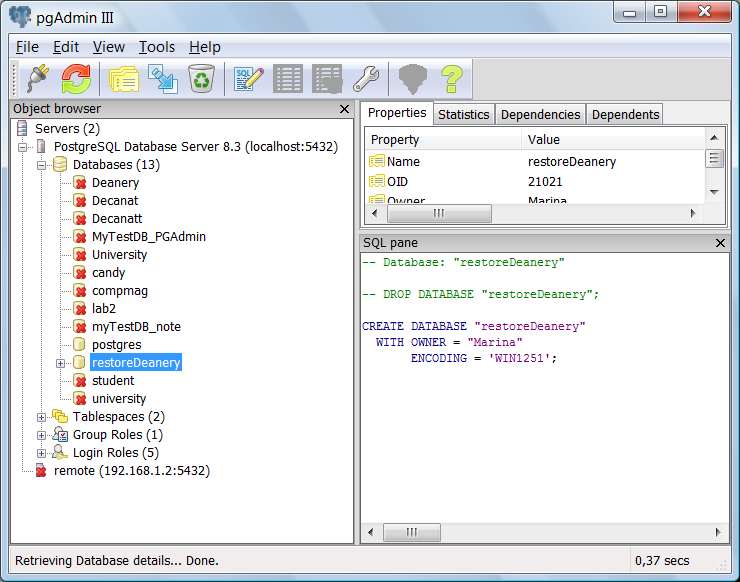
Task: Click the SQL pane scroll right arrow
Action: (x=718, y=532)
